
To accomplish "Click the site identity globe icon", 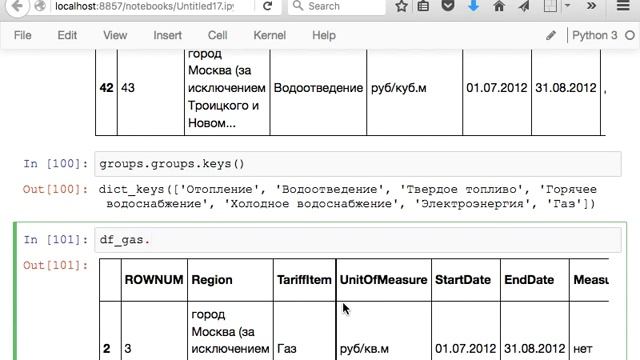I will point(40,6).
